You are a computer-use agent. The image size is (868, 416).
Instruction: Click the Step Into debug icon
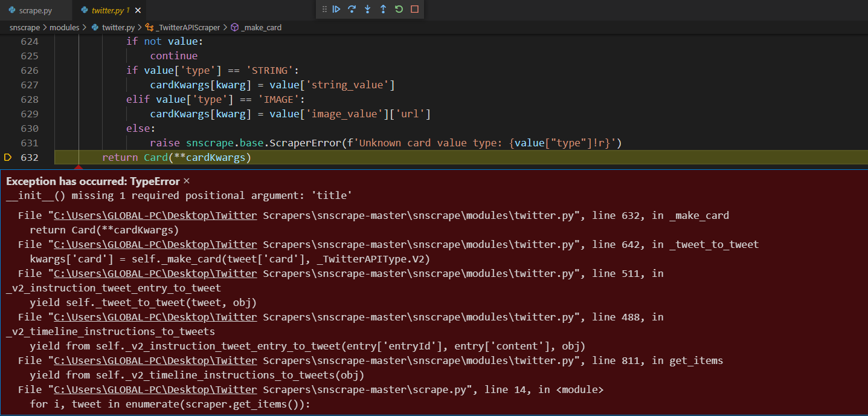[x=367, y=9]
